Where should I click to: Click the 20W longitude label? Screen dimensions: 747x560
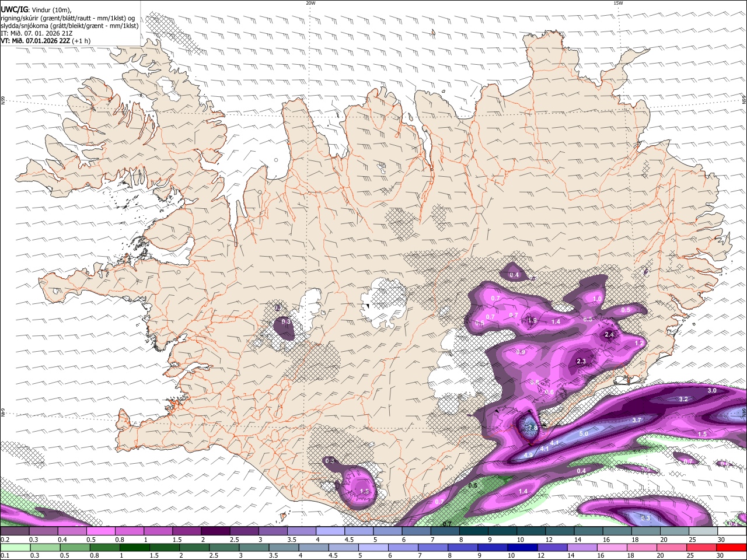(310, 3)
